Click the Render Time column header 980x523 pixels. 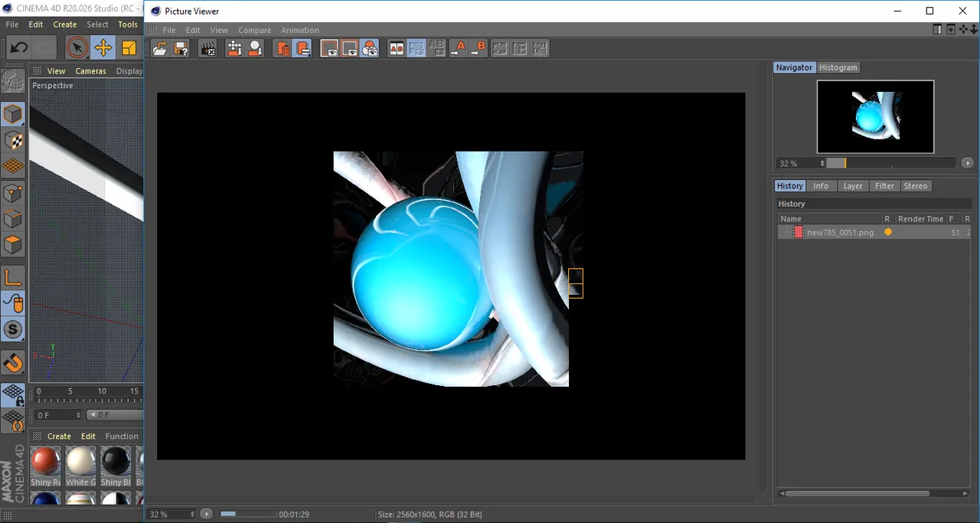click(x=920, y=219)
